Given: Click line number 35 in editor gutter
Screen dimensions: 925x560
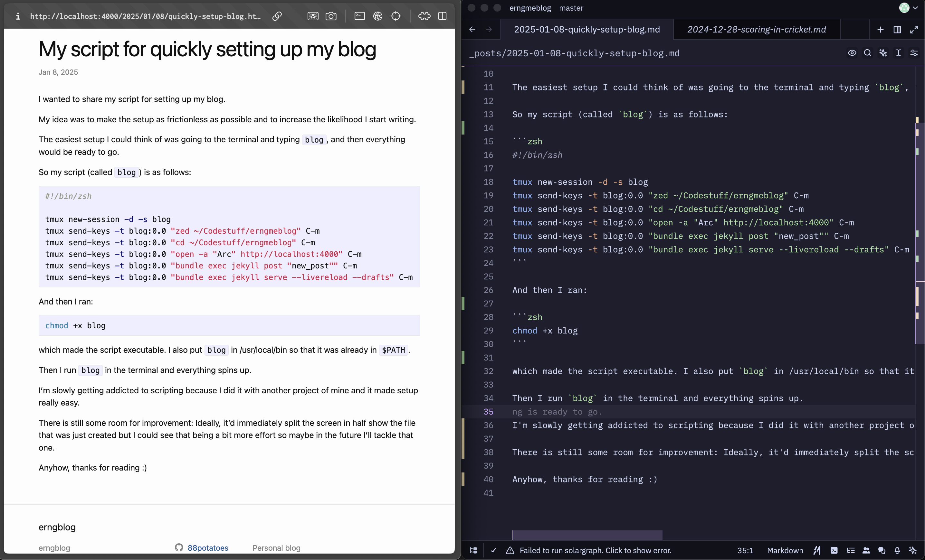Looking at the screenshot, I should coord(488,411).
